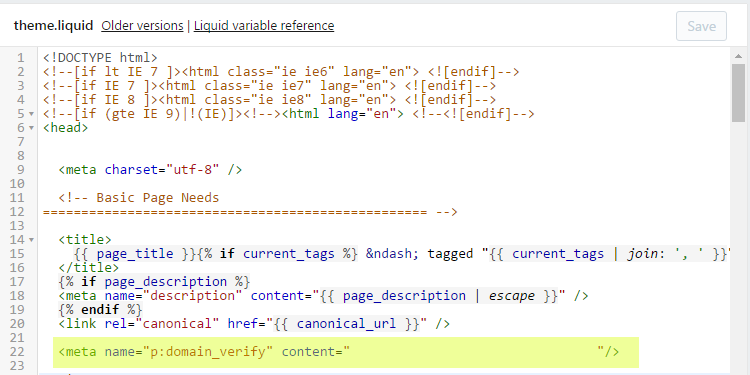Click the ie6 conditional comment line
The height and width of the screenshot is (375, 750).
coord(281,72)
